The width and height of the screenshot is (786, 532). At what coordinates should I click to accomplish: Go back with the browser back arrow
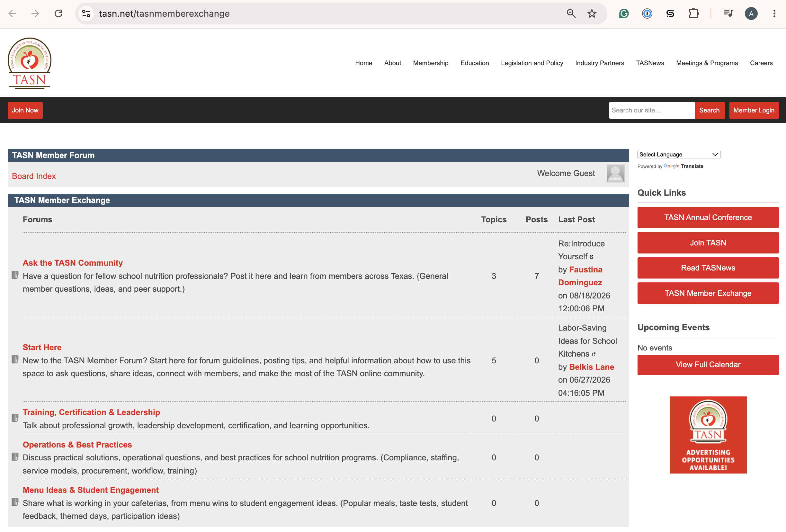[x=13, y=13]
